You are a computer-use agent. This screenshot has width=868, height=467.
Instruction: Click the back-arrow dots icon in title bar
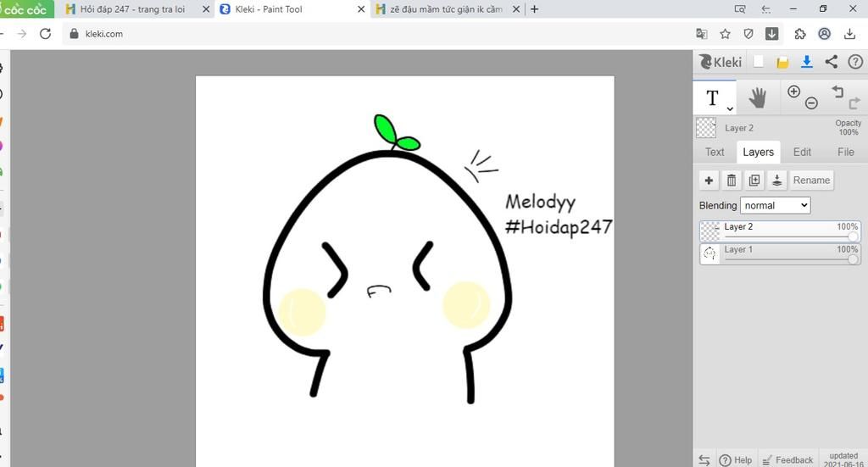765,8
